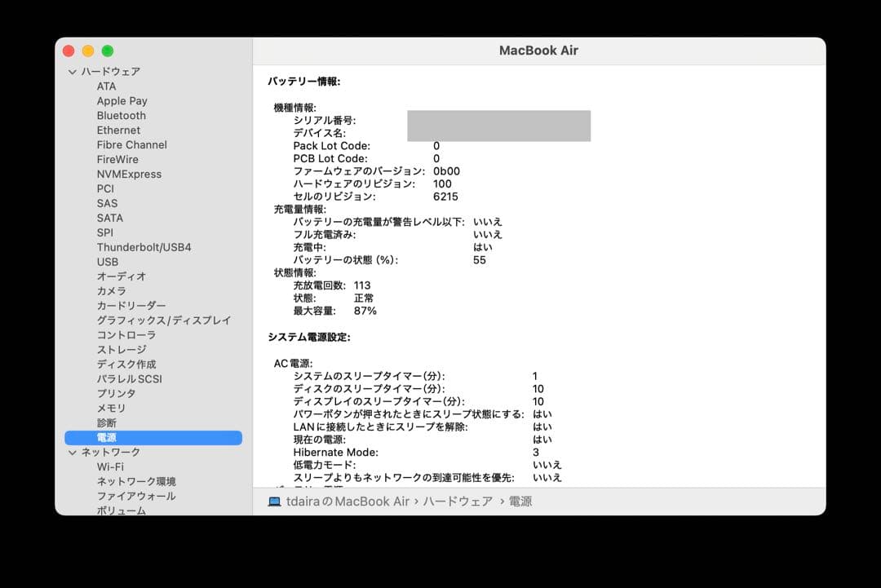Click LANに接続したときにスリープを解除: label
The width and height of the screenshot is (881, 588).
(x=380, y=427)
